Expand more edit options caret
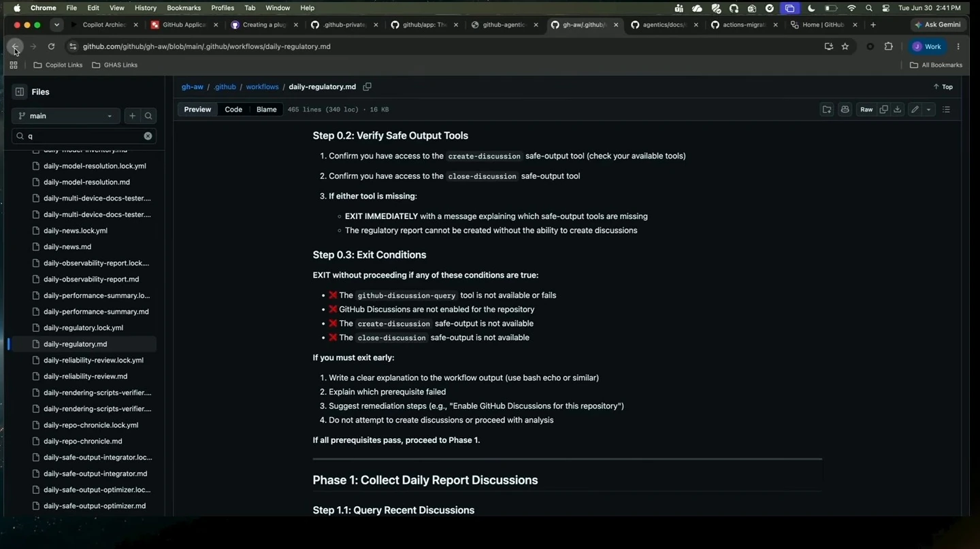Viewport: 980px width, 549px height. pos(928,110)
